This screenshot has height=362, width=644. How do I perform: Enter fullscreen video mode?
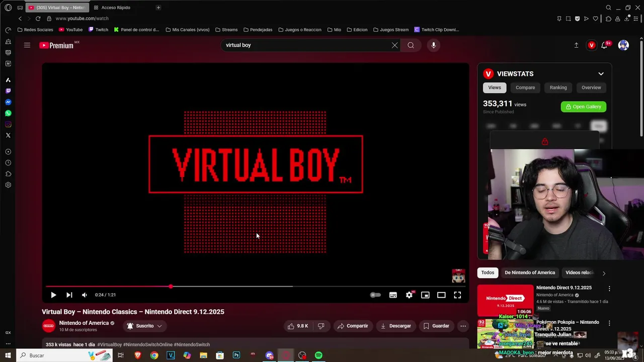[x=457, y=295]
